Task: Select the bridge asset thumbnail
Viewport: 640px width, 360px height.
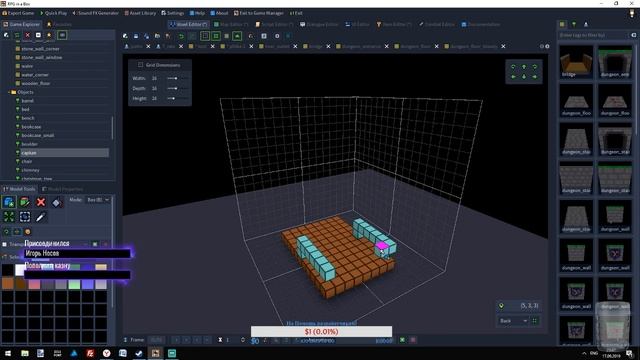Action: (576, 62)
